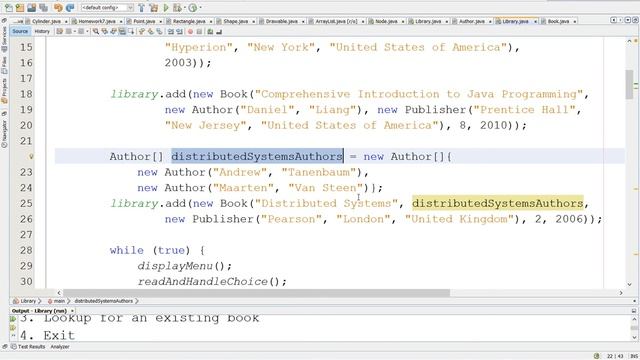Switch to the Book.java tab
Viewport: 640px width, 360px height.
[x=558, y=21]
